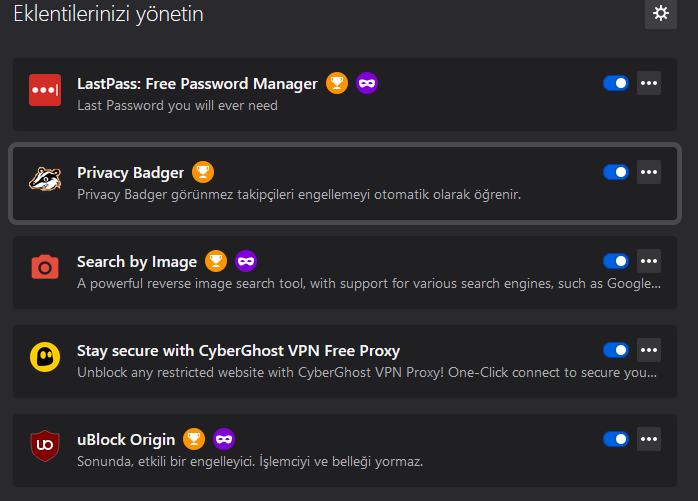This screenshot has width=698, height=501.
Task: Turn off the Privacy Badger toggle
Action: point(616,172)
